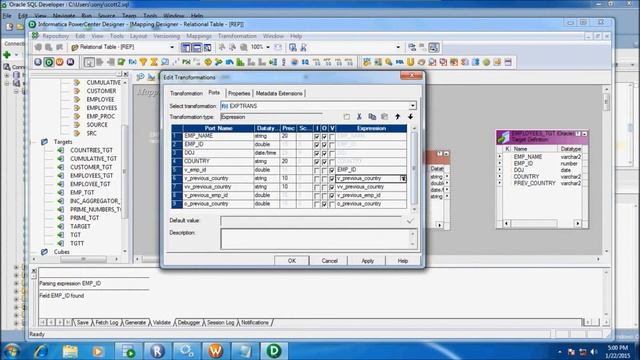This screenshot has height=360, width=640.
Task: Click the green O circle tool icon
Action: click(49, 62)
